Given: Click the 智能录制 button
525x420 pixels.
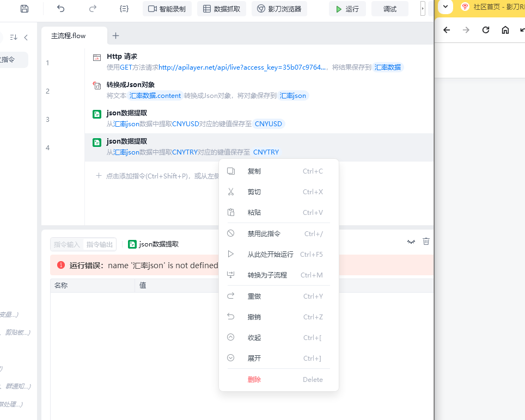Looking at the screenshot, I should 167,9.
